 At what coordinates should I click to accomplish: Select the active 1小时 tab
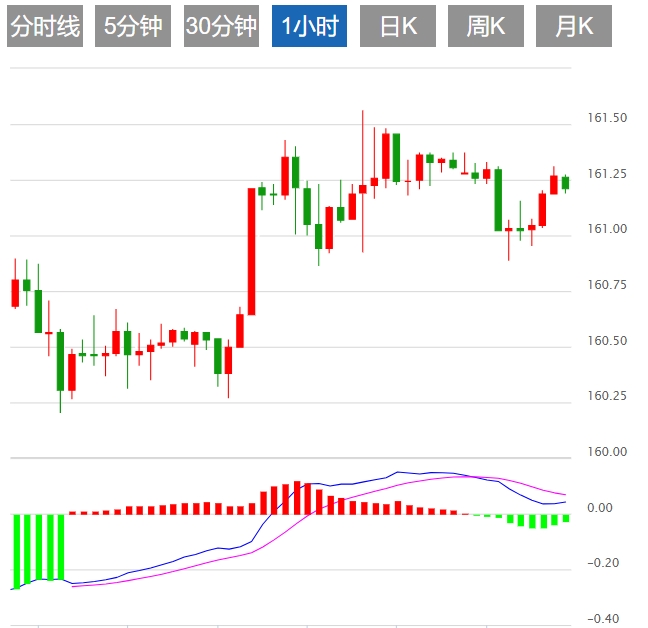pyautogui.click(x=310, y=26)
